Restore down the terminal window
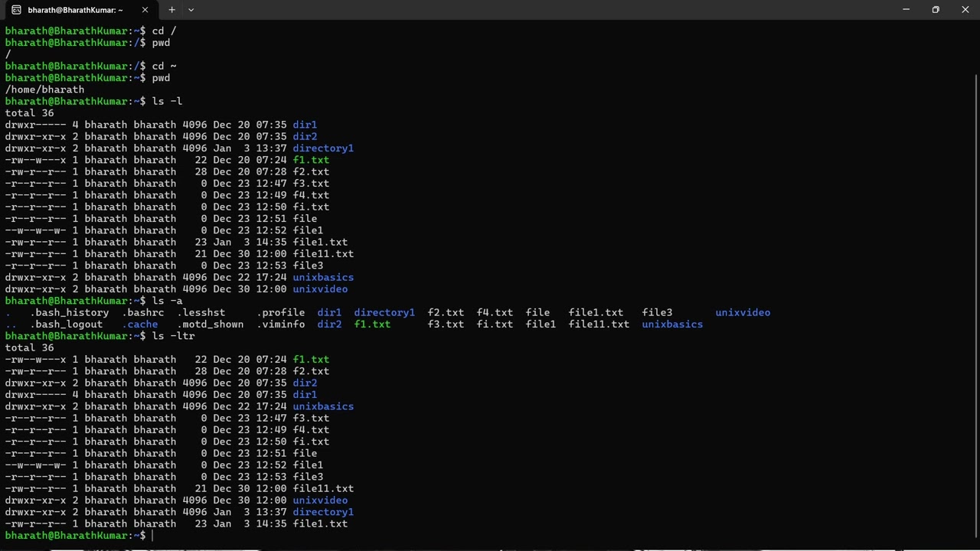Image resolution: width=980 pixels, height=551 pixels. [936, 10]
